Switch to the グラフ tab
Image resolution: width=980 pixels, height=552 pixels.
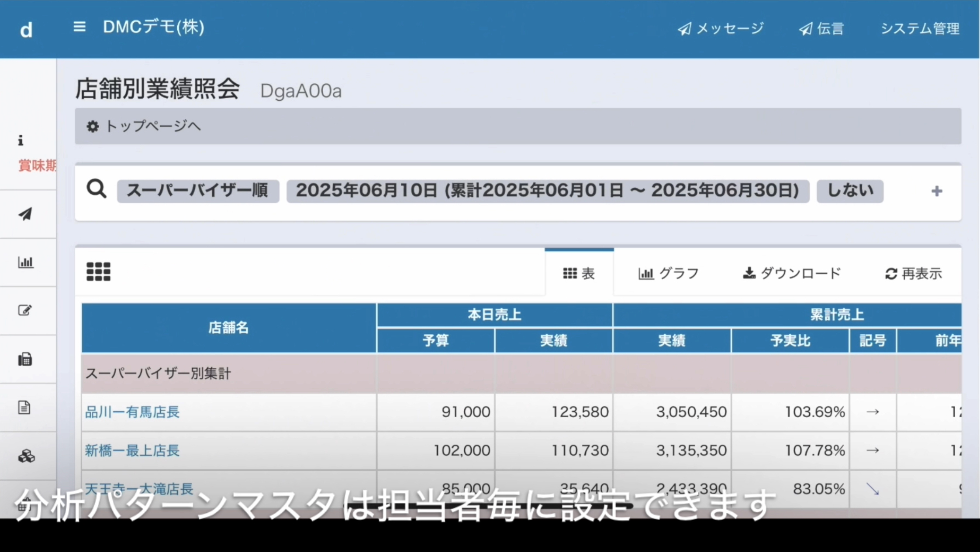[x=668, y=274]
